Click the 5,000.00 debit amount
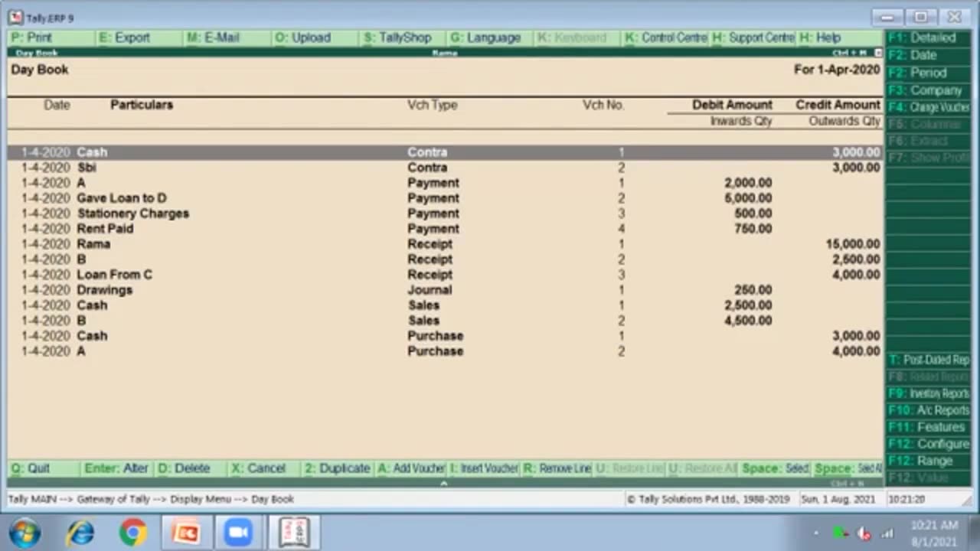The width and height of the screenshot is (980, 551). coord(748,198)
